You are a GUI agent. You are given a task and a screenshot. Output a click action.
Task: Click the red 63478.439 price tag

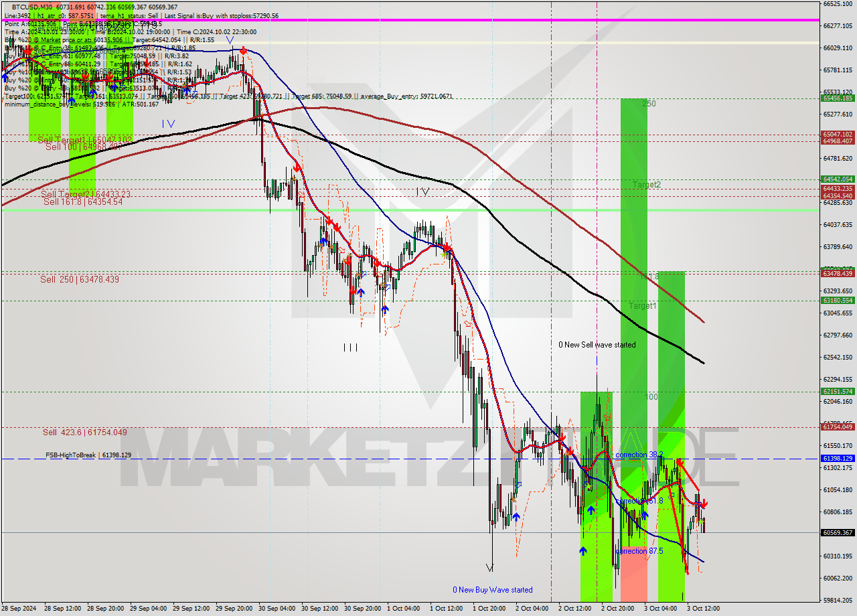click(838, 273)
